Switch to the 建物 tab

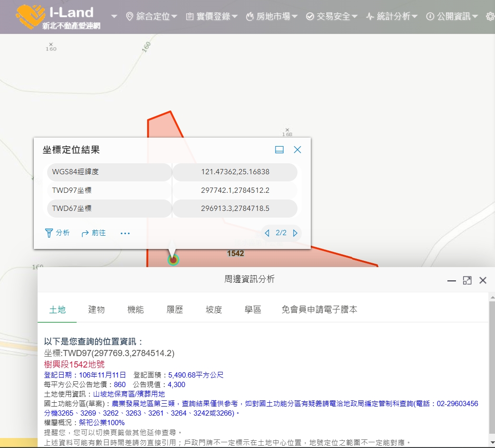tap(97, 309)
